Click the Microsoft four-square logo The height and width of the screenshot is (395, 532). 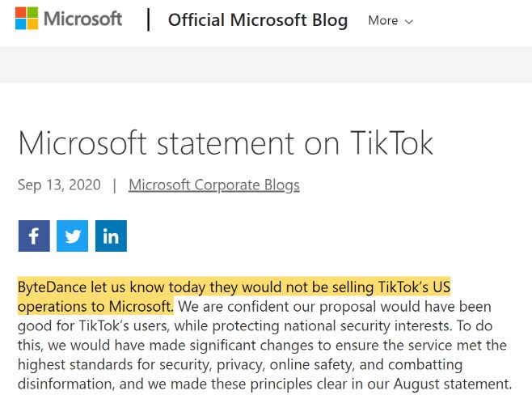click(x=27, y=19)
